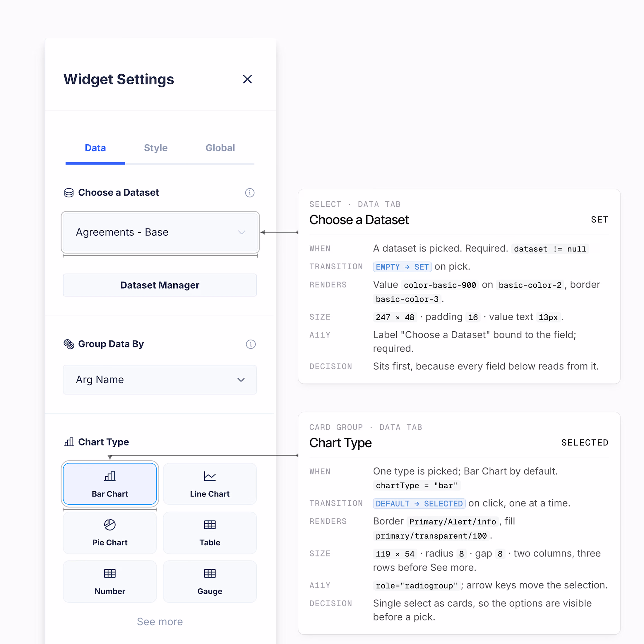
Task: Click the Widget Settings title
Action: tap(119, 79)
